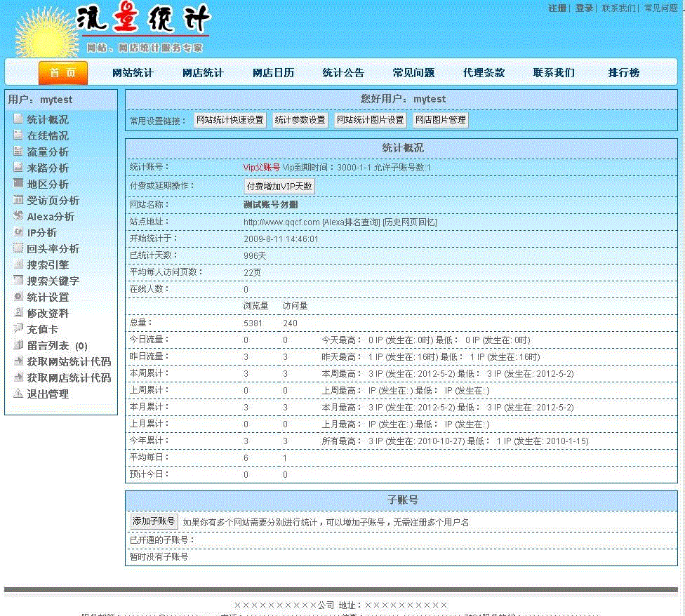
Task: Switch to 网店日历 in the navigation bar
Action: (x=273, y=73)
